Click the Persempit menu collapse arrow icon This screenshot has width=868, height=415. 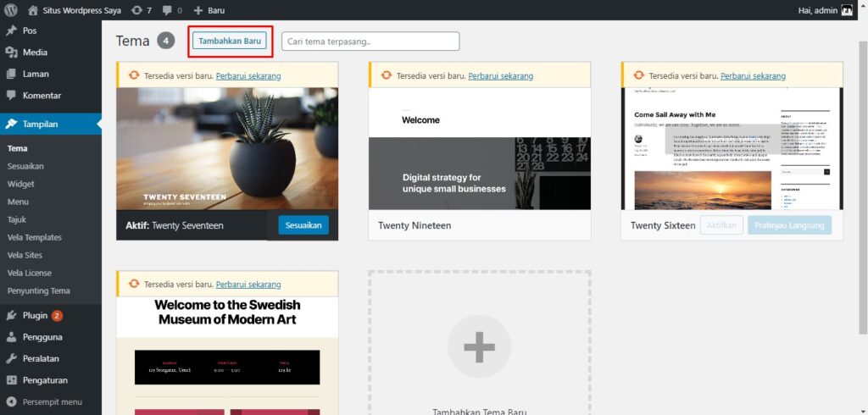tap(11, 402)
